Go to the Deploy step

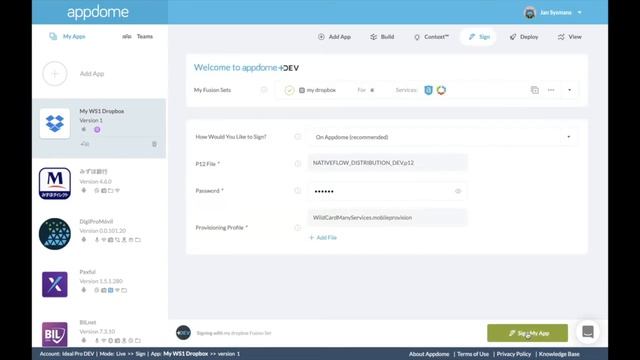(524, 37)
